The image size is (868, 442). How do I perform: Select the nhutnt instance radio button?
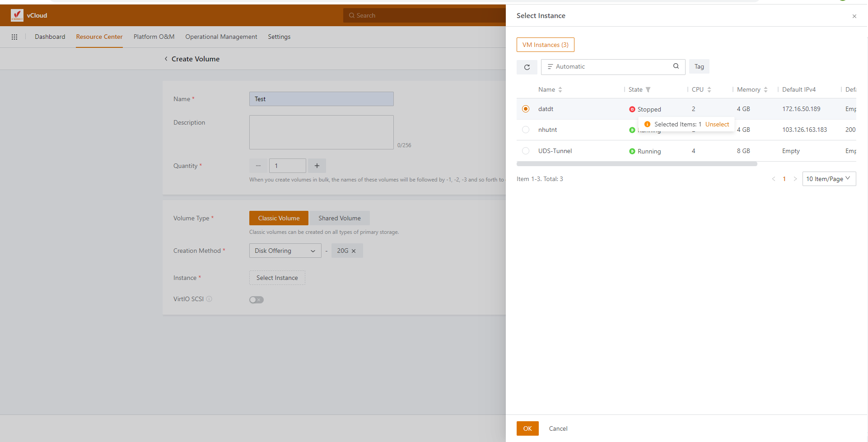526,130
